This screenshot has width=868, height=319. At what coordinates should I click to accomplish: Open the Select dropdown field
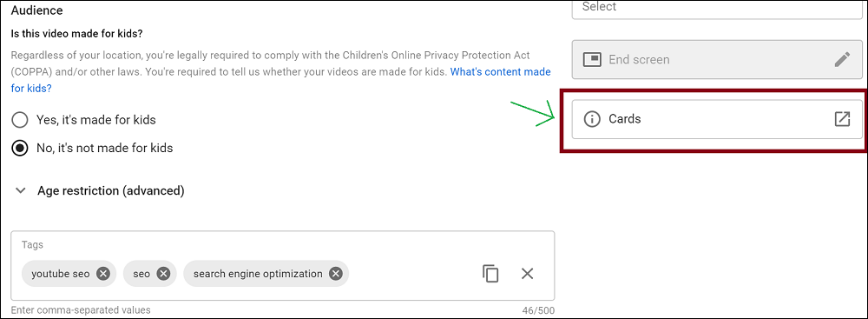pyautogui.click(x=717, y=10)
